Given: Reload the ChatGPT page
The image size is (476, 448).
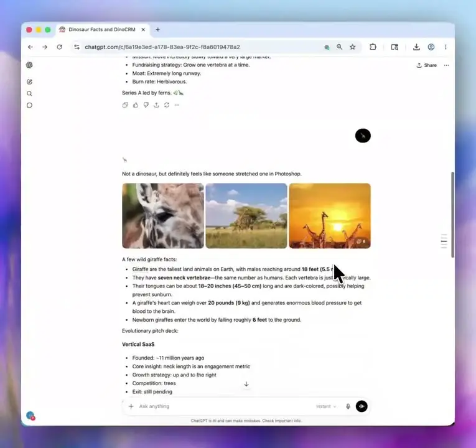Looking at the screenshot, I should tap(60, 47).
